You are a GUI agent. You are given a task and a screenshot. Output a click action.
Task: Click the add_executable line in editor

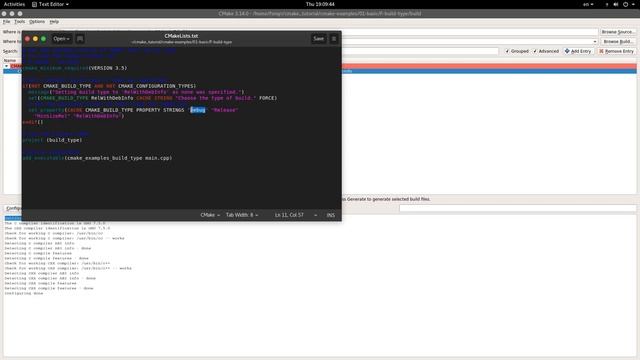[97, 158]
